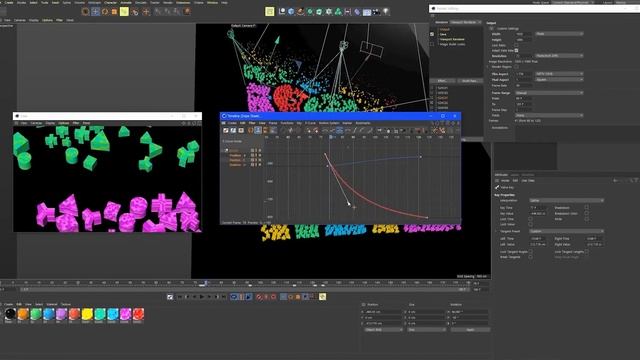Click the second mode icon in Timeline toolbar
This screenshot has width=640, height=360.
coord(233,130)
